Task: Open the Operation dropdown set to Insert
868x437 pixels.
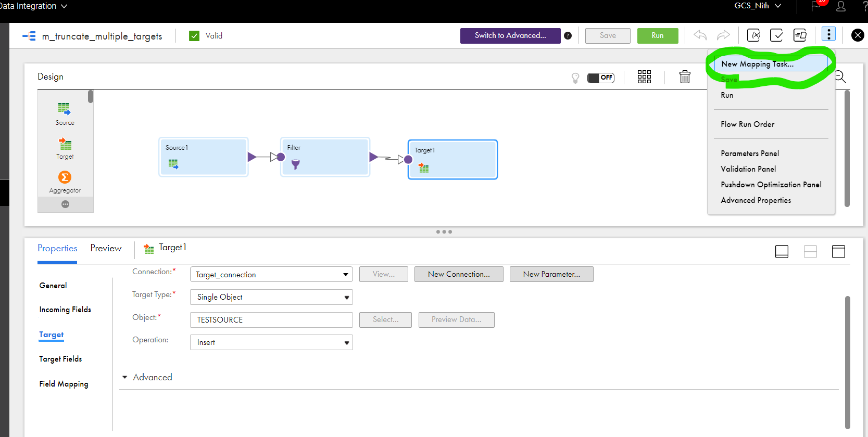Action: click(x=271, y=342)
